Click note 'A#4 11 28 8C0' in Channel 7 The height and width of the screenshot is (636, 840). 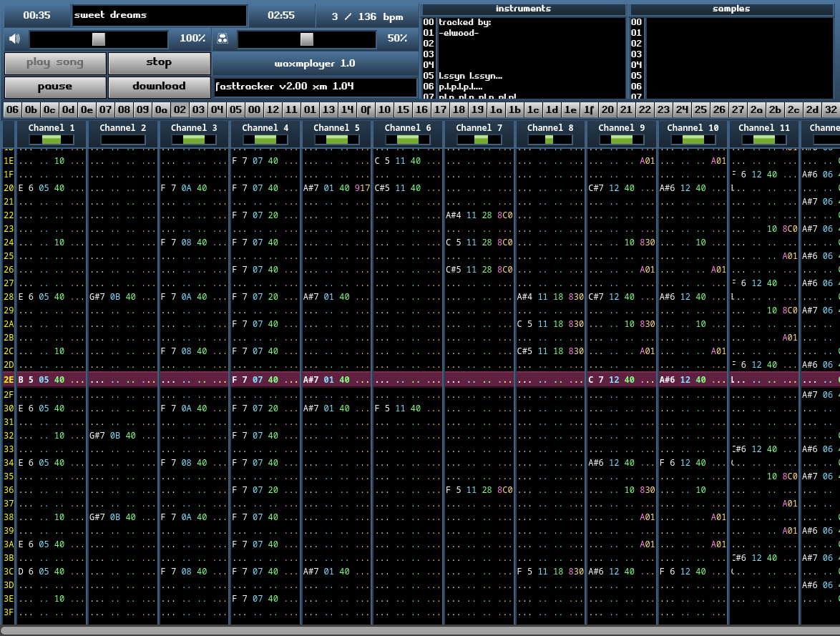(x=479, y=215)
